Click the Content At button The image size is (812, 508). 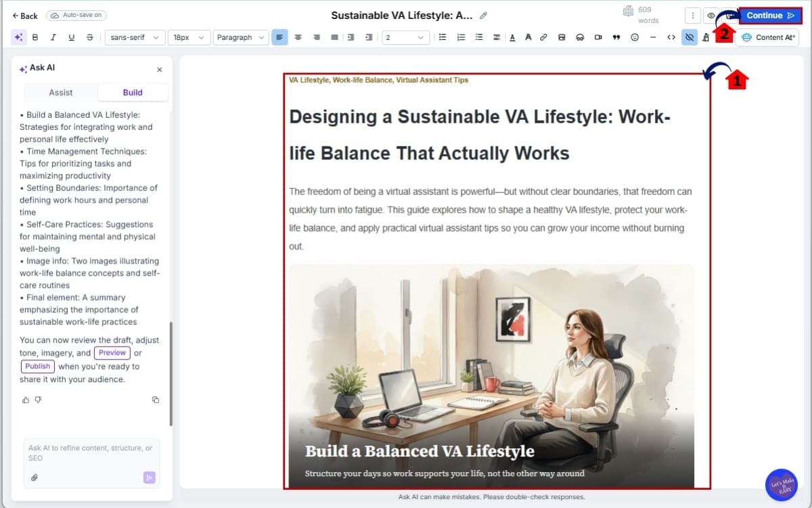coord(767,37)
